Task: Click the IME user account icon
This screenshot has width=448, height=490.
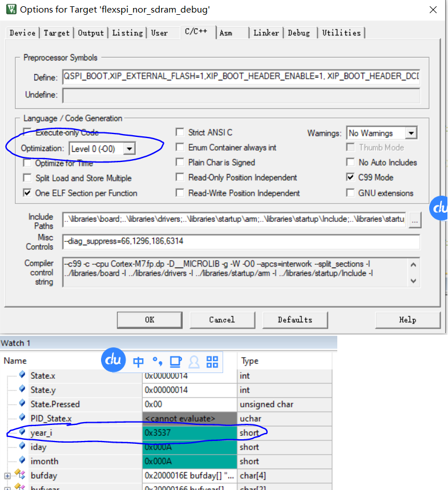Action: (x=194, y=362)
